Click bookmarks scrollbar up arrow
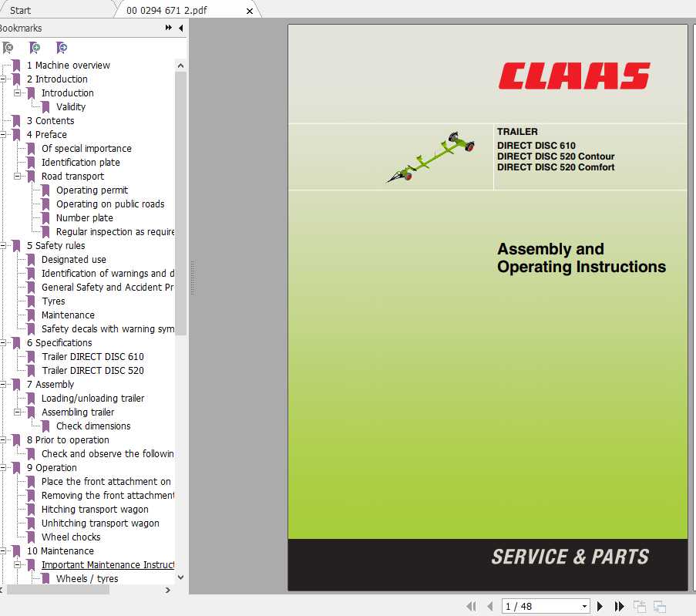Viewport: 696px width, 616px height. [180, 66]
